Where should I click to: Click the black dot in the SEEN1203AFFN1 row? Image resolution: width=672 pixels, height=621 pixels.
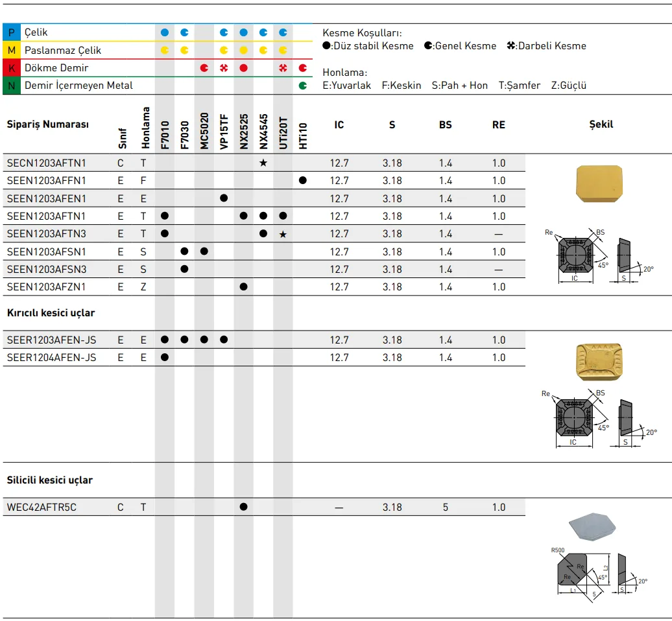(x=303, y=180)
